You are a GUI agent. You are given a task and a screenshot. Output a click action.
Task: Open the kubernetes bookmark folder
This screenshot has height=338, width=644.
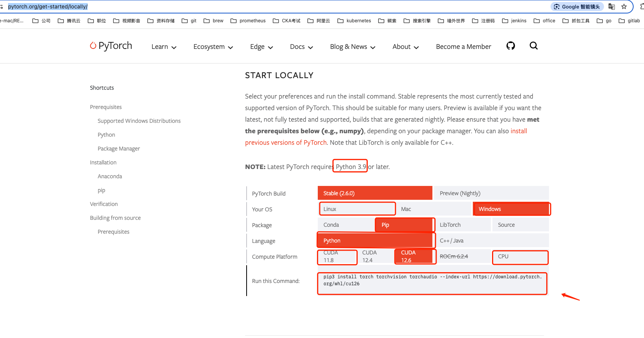(x=354, y=21)
